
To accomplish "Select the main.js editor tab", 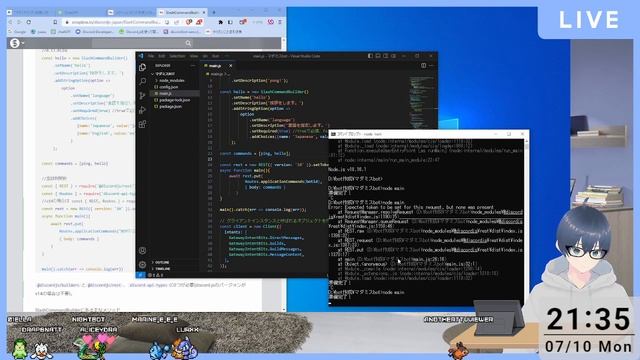I will pyautogui.click(x=218, y=66).
